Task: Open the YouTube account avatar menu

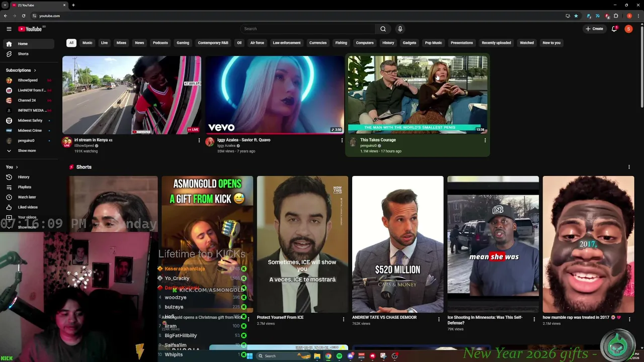Action: click(628, 29)
